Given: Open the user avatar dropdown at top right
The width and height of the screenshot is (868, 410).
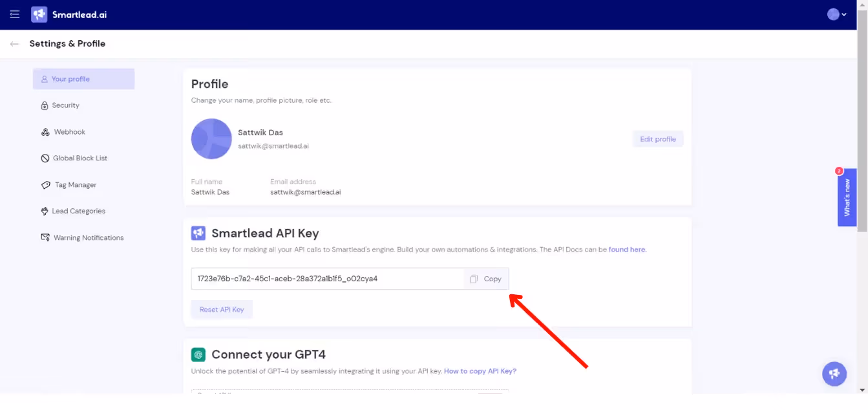Looking at the screenshot, I should pyautogui.click(x=837, y=14).
